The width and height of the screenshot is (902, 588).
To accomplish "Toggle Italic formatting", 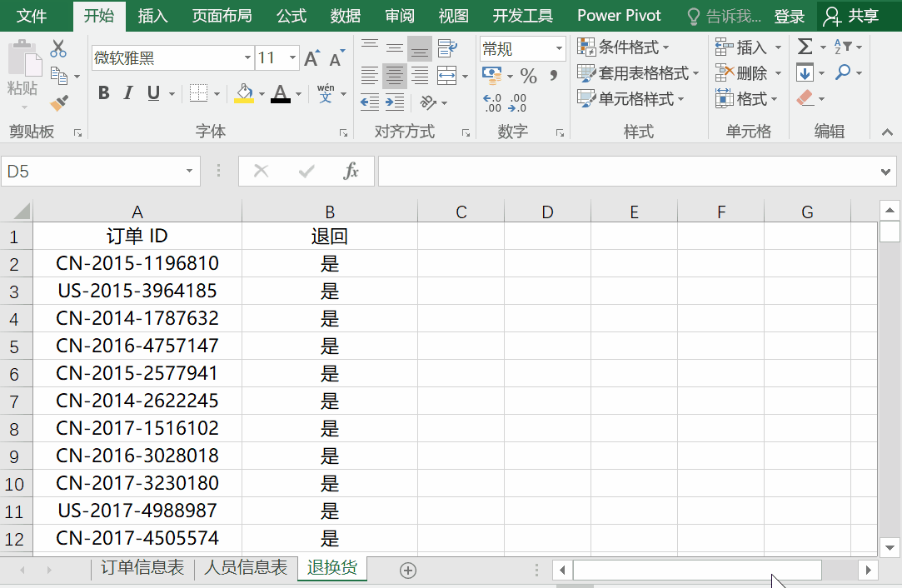I will pyautogui.click(x=128, y=92).
